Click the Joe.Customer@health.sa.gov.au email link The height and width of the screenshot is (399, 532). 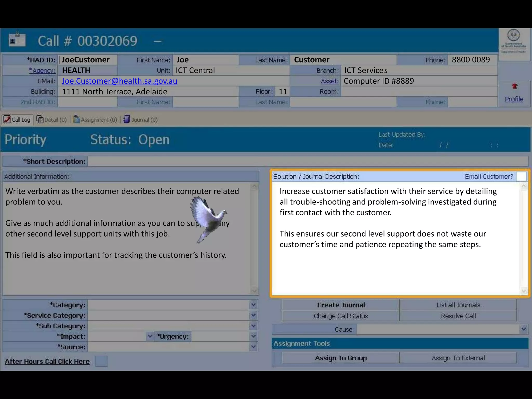(119, 81)
